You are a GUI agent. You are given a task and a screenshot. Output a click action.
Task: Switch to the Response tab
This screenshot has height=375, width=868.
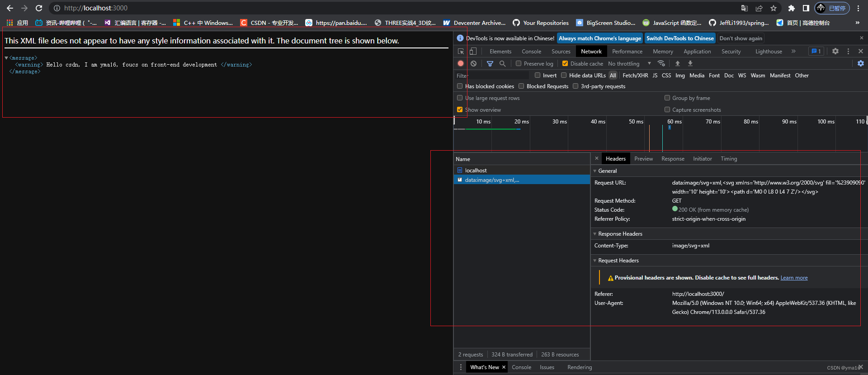coord(673,158)
